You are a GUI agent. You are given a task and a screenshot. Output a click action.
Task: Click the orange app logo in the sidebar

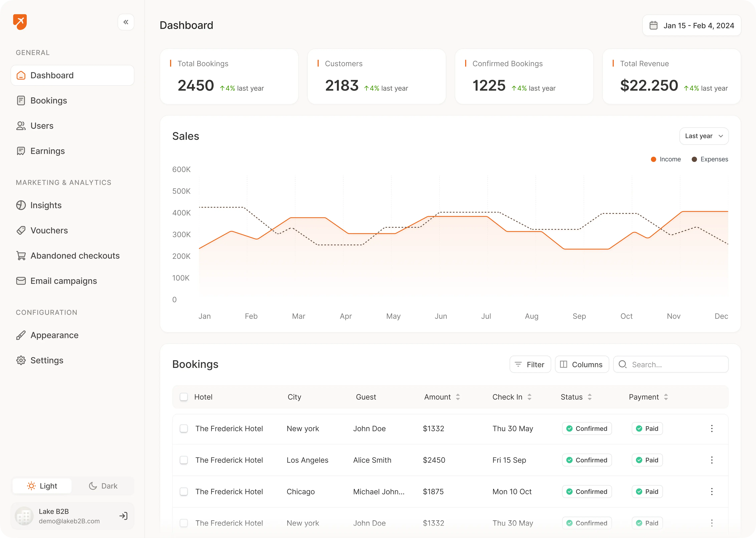click(20, 22)
